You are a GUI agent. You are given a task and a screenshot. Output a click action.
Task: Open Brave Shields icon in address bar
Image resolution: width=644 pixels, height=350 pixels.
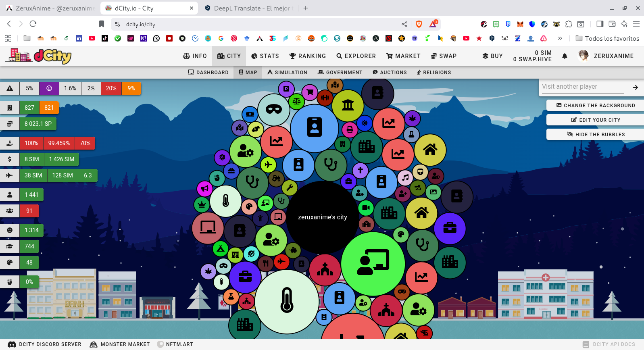[419, 24]
